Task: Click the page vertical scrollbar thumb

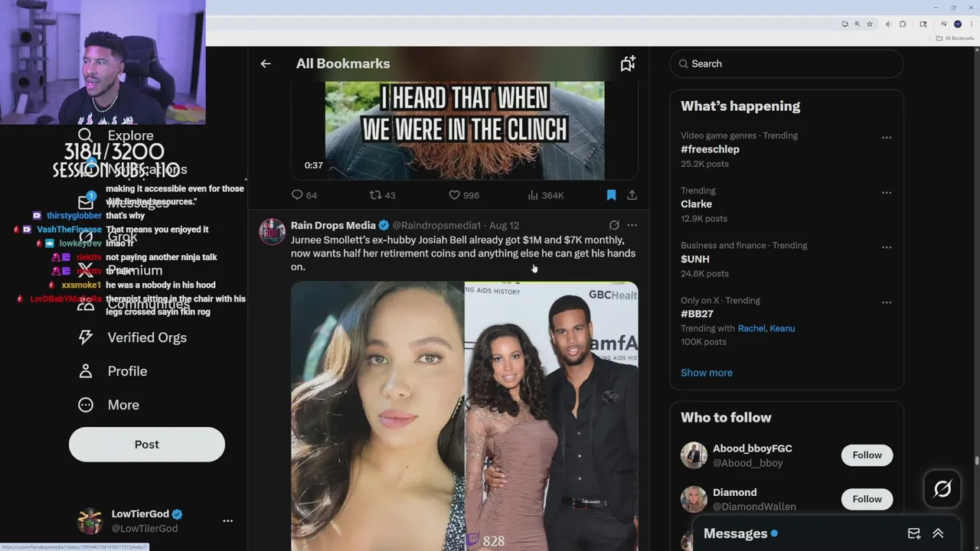Action: 976,460
